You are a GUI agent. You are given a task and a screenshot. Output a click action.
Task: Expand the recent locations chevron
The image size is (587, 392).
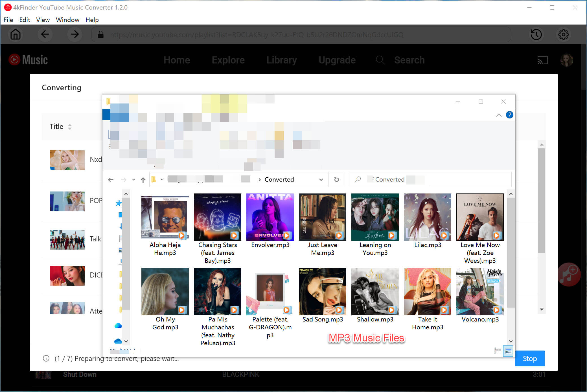(x=133, y=180)
